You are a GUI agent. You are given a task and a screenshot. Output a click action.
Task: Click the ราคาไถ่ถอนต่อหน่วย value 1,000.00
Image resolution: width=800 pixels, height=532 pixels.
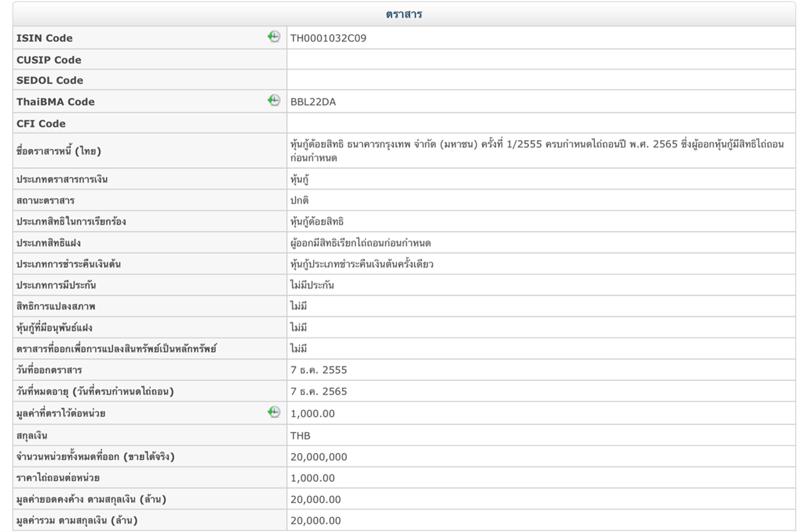[x=312, y=478]
